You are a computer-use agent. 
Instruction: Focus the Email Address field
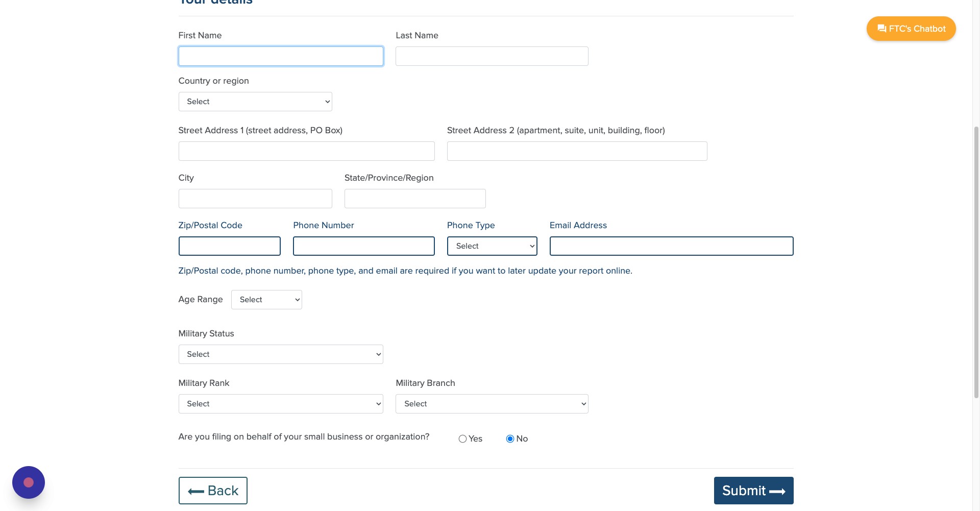pos(671,246)
